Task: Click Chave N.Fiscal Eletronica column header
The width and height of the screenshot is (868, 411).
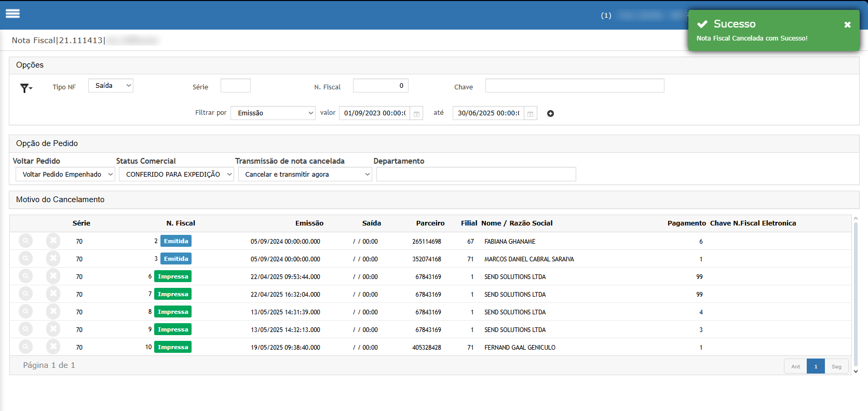Action: 753,223
